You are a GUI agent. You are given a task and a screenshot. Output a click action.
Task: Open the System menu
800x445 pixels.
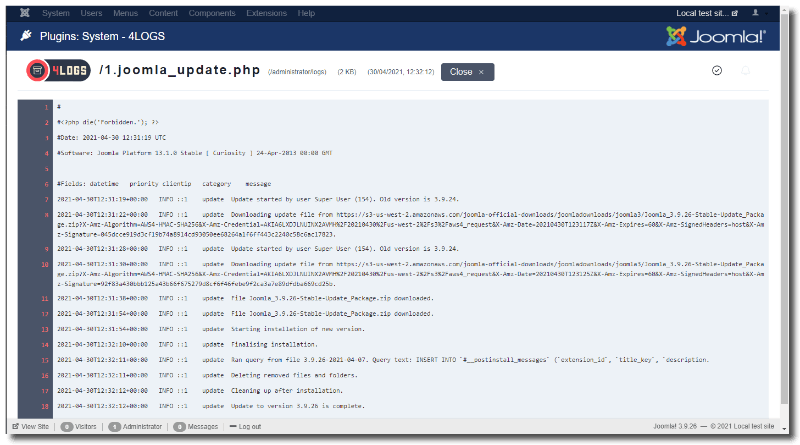click(56, 13)
